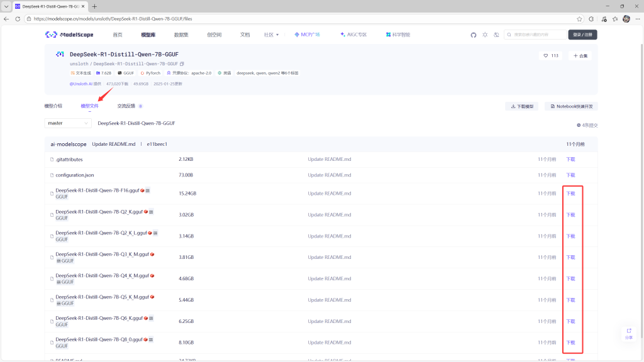Toggle the light/dark theme sun icon
Image resolution: width=644 pixels, height=362 pixels.
485,35
